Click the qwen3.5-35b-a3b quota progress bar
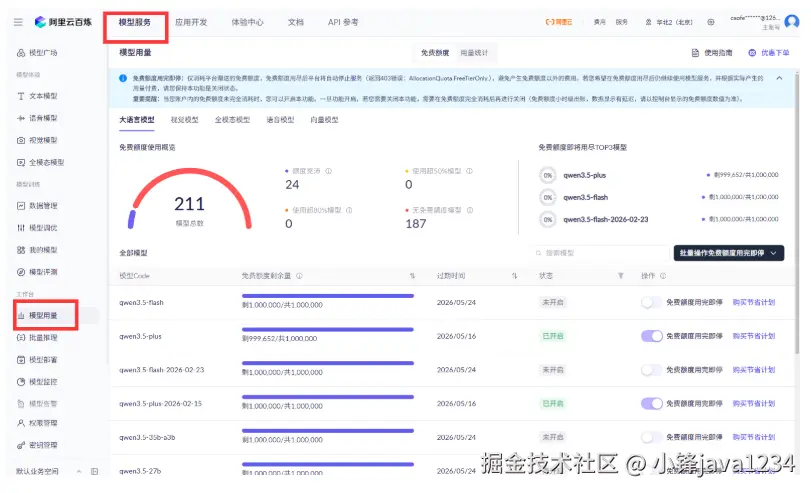 click(x=328, y=430)
